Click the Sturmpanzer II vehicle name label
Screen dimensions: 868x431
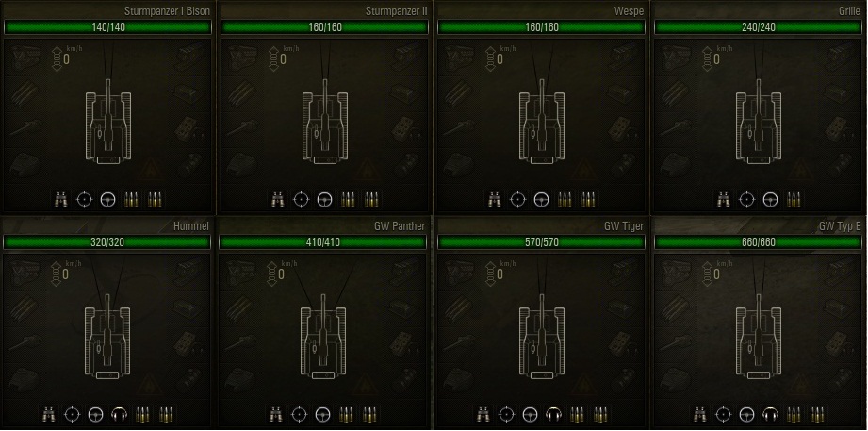(x=397, y=11)
